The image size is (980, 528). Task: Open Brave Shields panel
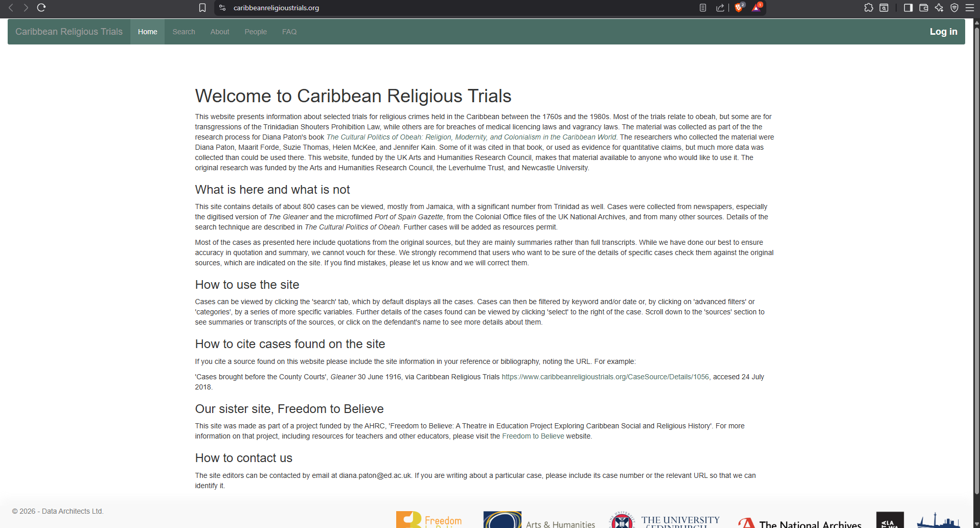pos(739,8)
